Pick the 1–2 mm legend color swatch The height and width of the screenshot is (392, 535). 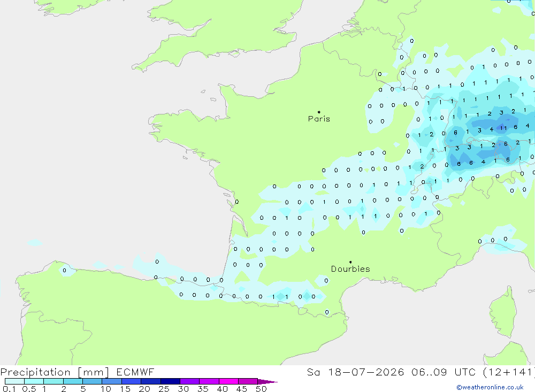point(53,381)
